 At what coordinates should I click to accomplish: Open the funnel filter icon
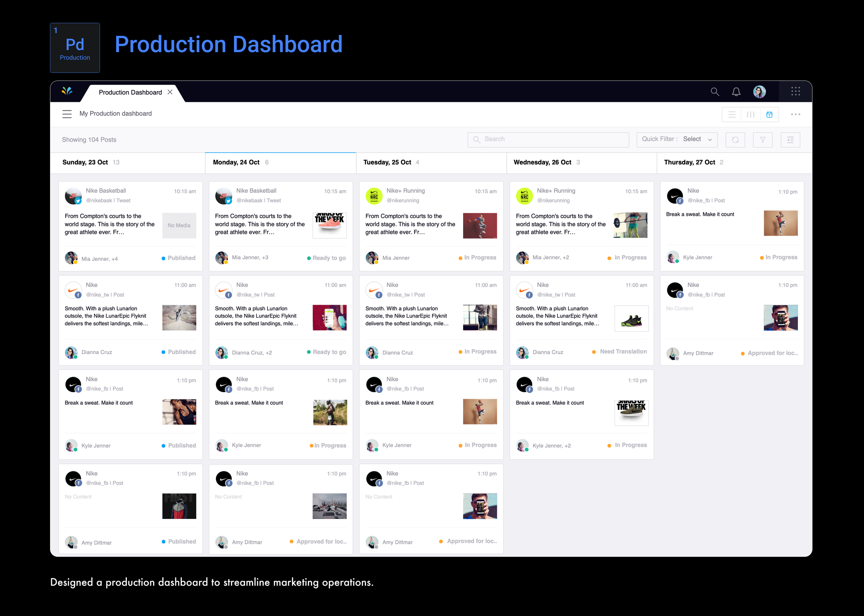tap(762, 140)
